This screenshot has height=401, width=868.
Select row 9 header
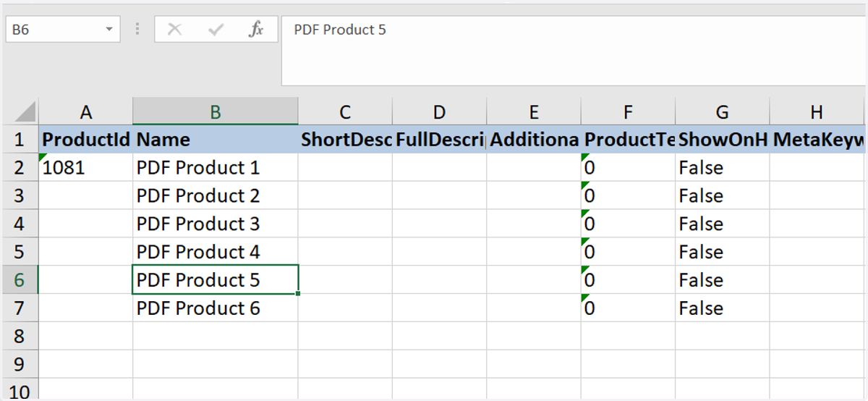(x=20, y=364)
